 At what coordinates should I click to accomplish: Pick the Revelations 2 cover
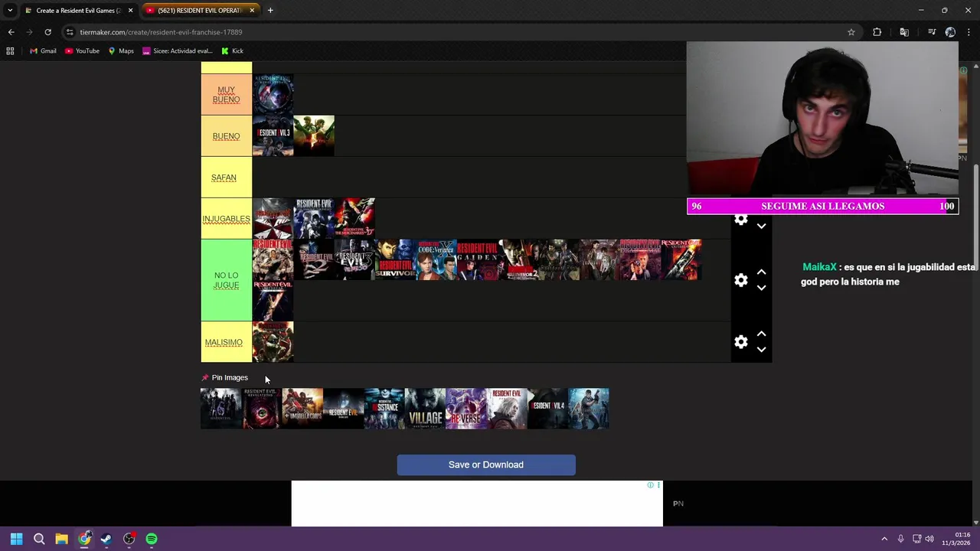coord(261,409)
